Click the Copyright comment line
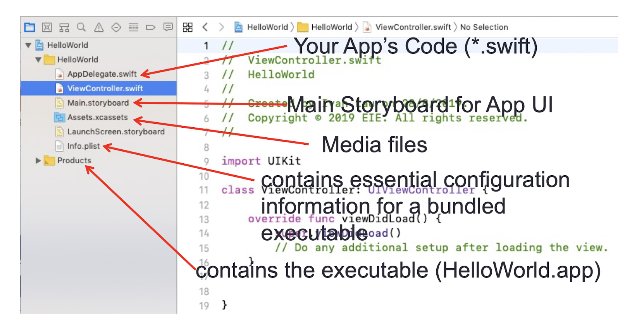 click(374, 118)
